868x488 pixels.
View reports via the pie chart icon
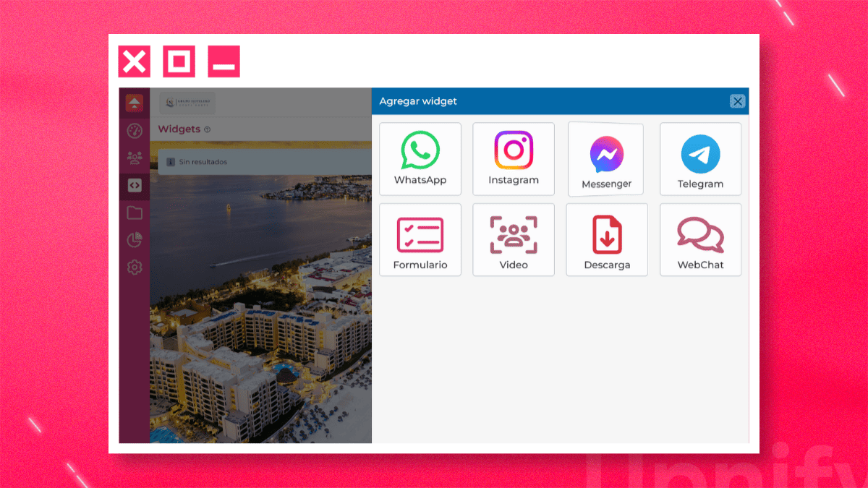coord(135,239)
